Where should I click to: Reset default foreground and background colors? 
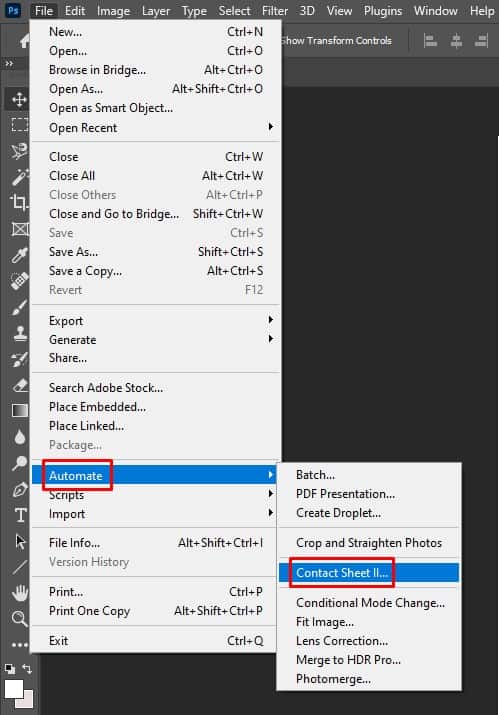pos(10,668)
